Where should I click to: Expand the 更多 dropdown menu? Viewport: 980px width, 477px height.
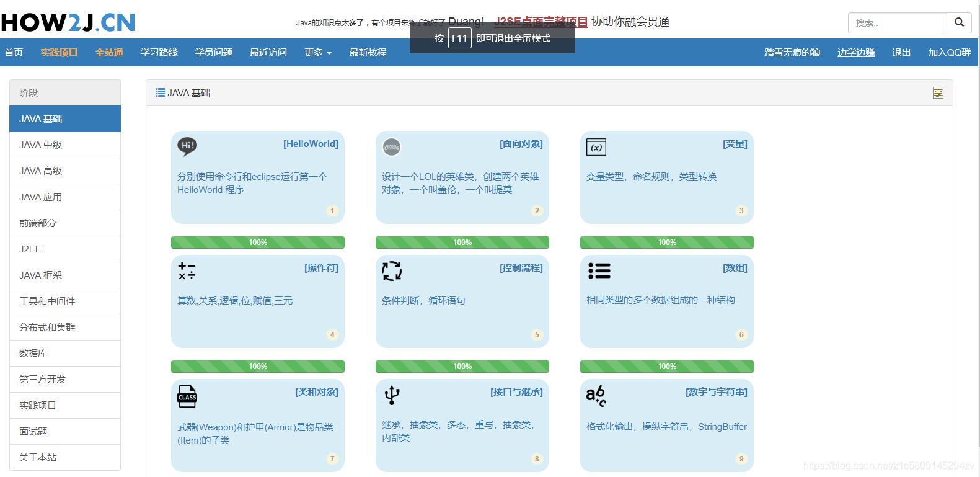318,53
